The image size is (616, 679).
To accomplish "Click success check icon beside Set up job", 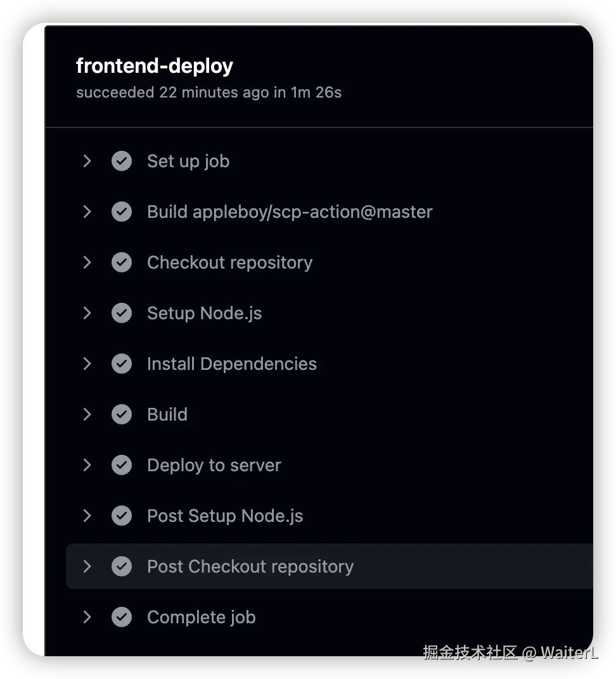I will (122, 161).
